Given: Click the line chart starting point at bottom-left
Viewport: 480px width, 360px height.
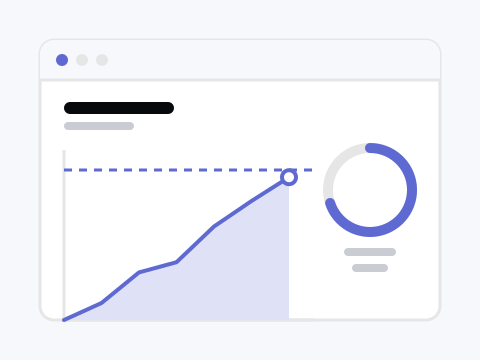Looking at the screenshot, I should tap(64, 320).
